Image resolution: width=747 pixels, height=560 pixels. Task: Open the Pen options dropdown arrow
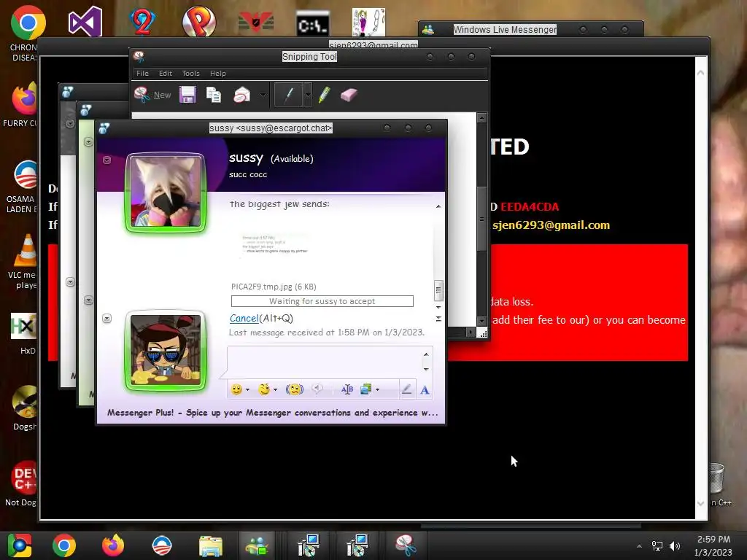point(308,95)
